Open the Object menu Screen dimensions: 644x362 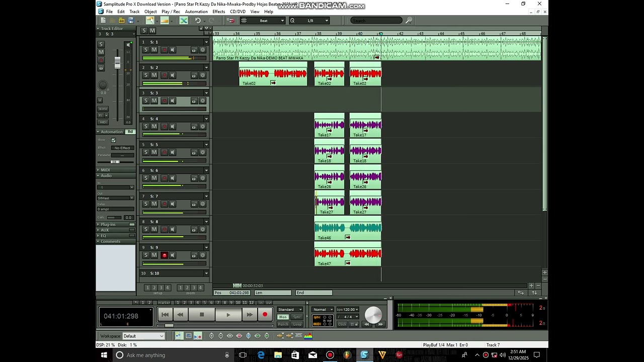pyautogui.click(x=150, y=12)
